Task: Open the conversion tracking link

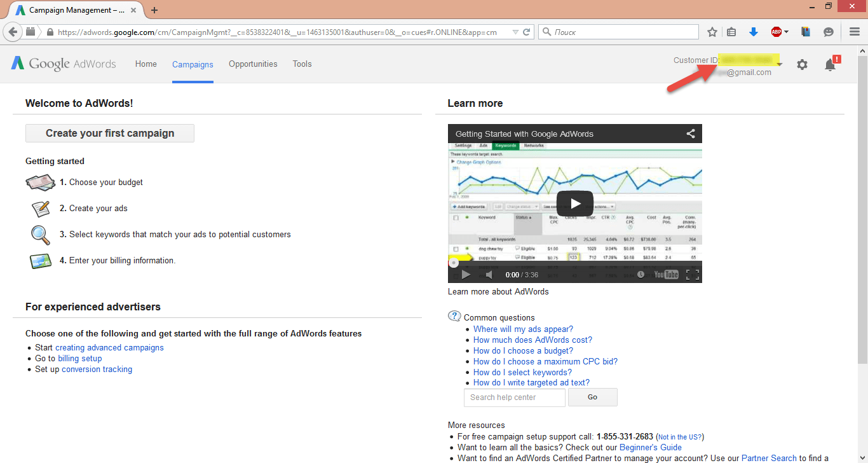Action: pos(97,369)
